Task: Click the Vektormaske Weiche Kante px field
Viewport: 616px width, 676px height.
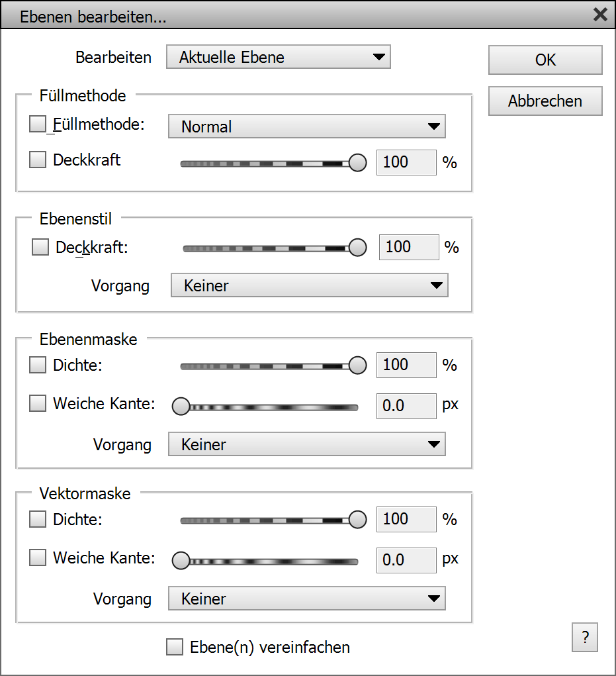Action: pyautogui.click(x=406, y=560)
